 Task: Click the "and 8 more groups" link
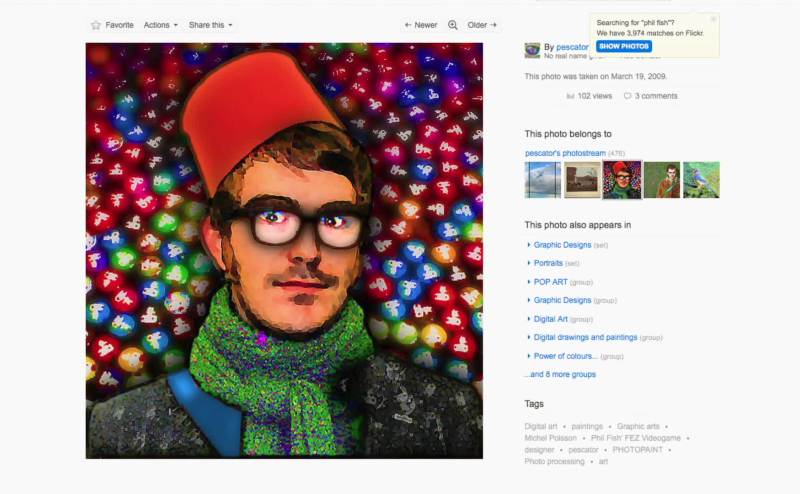560,374
